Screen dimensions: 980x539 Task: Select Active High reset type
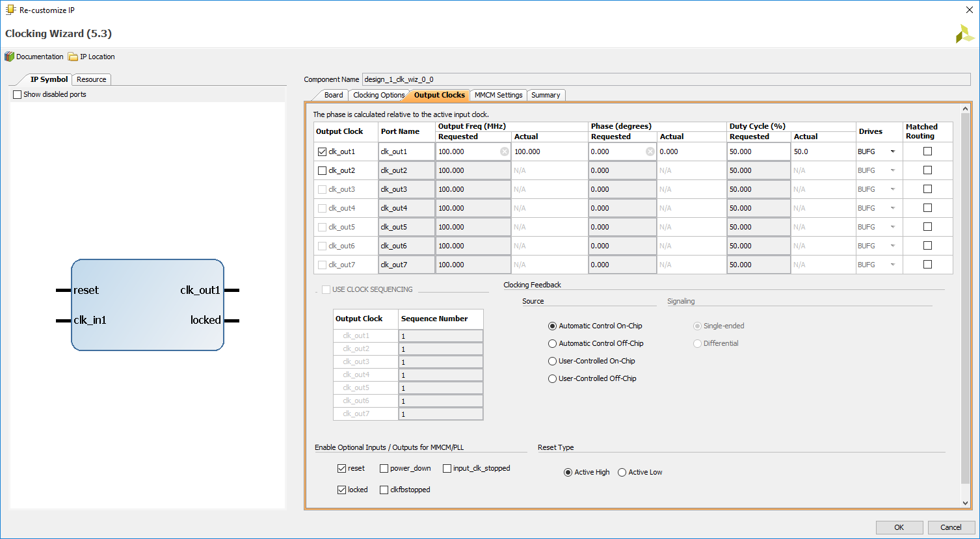pos(568,472)
